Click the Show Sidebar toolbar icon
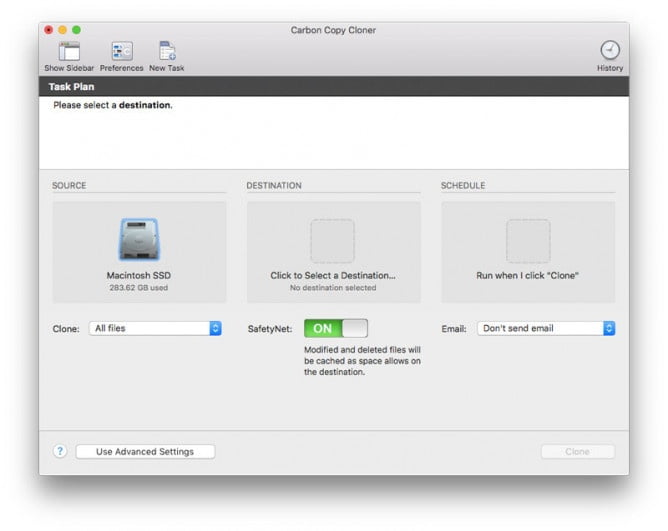The width and height of the screenshot is (668, 531). pyautogui.click(x=69, y=52)
